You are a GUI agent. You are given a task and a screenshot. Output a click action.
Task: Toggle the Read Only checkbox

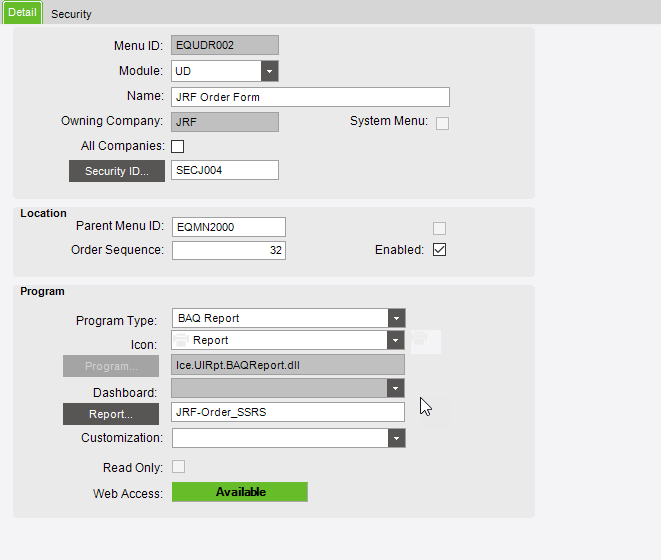178,467
